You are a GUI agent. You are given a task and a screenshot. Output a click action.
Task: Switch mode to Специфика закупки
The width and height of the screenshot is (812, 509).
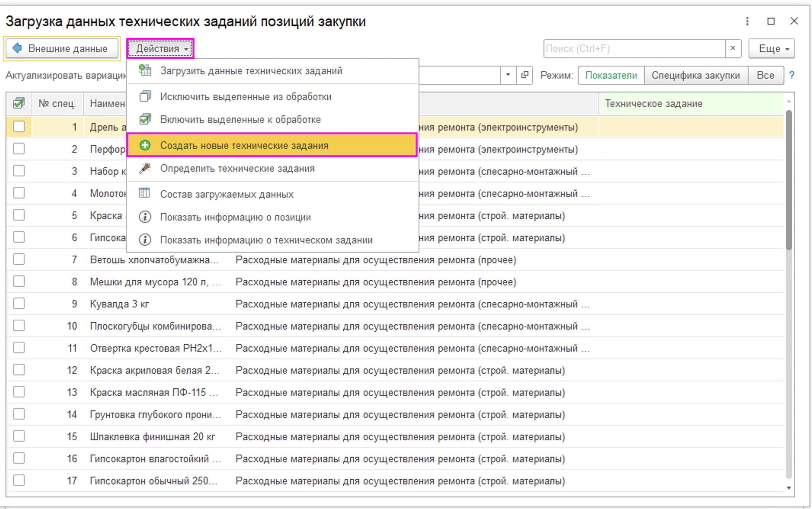click(696, 75)
